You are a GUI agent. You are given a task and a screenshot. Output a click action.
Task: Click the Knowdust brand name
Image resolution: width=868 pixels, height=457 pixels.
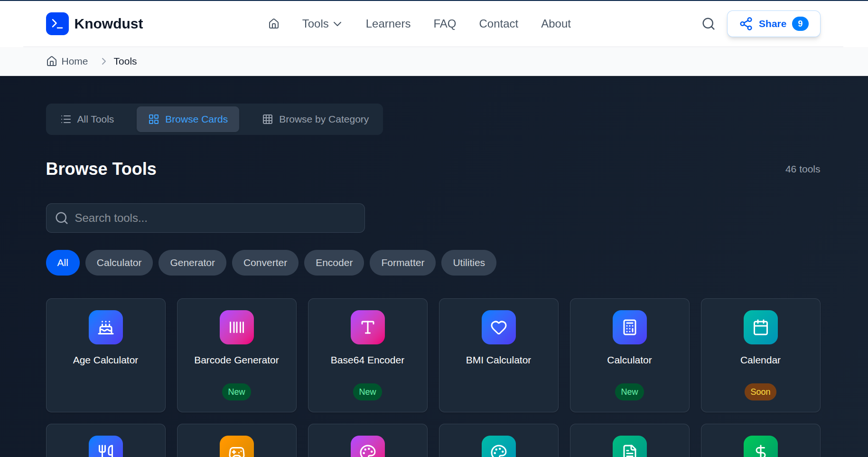click(x=109, y=24)
